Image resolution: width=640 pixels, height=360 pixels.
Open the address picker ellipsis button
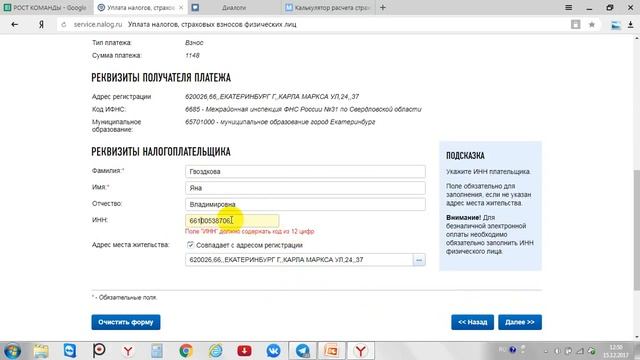click(x=419, y=260)
